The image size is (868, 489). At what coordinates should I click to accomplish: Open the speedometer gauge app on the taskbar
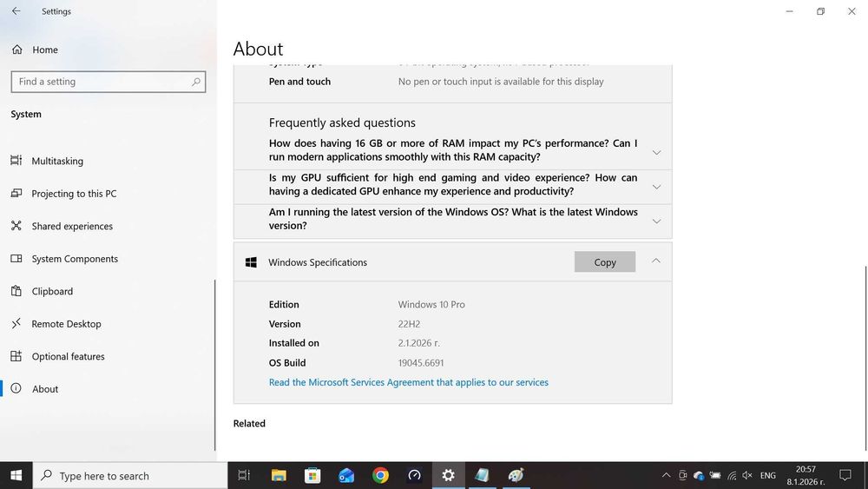pyautogui.click(x=414, y=475)
